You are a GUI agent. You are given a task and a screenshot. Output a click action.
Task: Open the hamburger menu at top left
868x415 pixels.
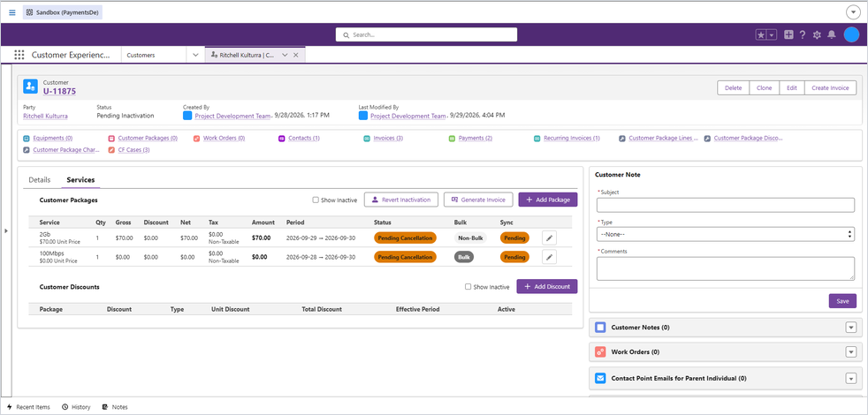click(12, 12)
